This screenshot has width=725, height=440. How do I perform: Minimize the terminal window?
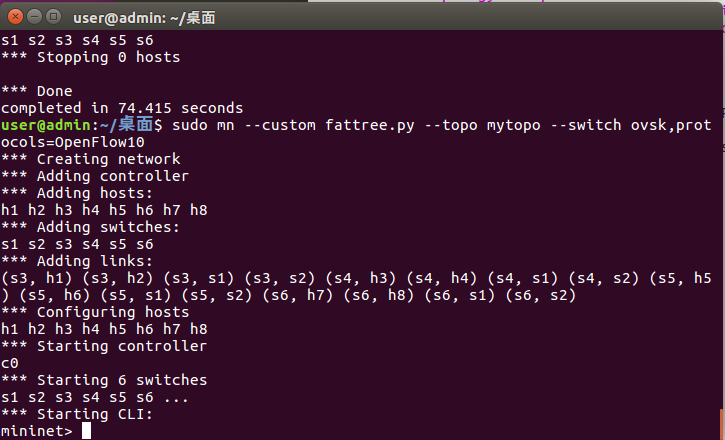click(x=34, y=17)
